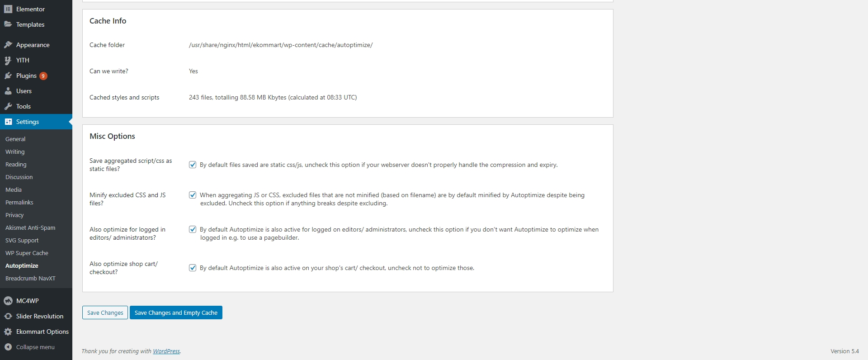The image size is (868, 360).
Task: Click the Elementor icon in sidebar
Action: point(8,9)
